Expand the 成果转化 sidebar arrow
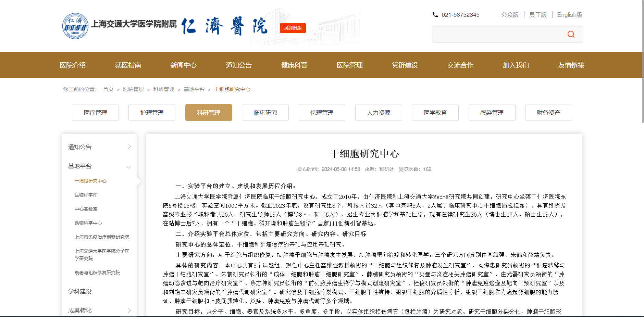Viewport: 644px width, 317px height. (129, 310)
